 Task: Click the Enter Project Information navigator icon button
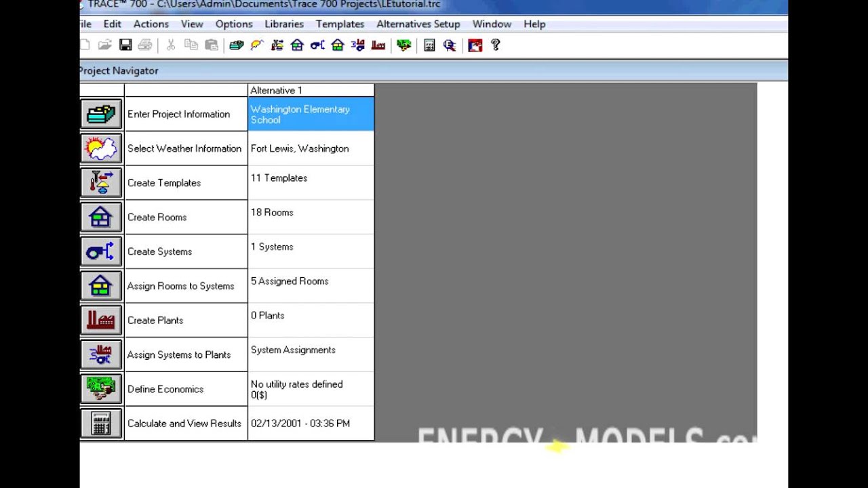[101, 114]
